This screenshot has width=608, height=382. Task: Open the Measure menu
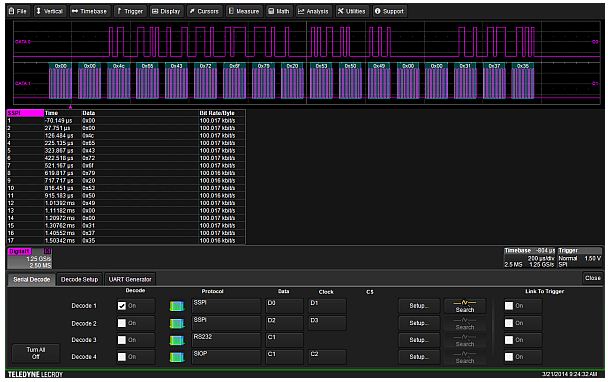[x=244, y=11]
